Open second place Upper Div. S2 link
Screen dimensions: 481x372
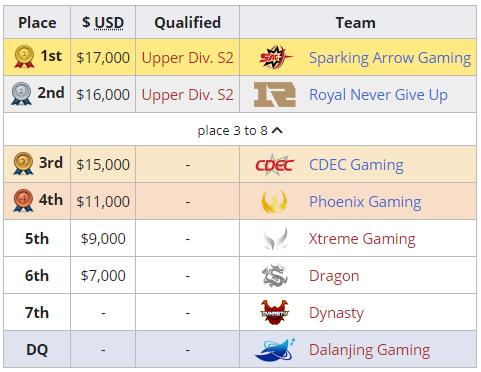[187, 95]
